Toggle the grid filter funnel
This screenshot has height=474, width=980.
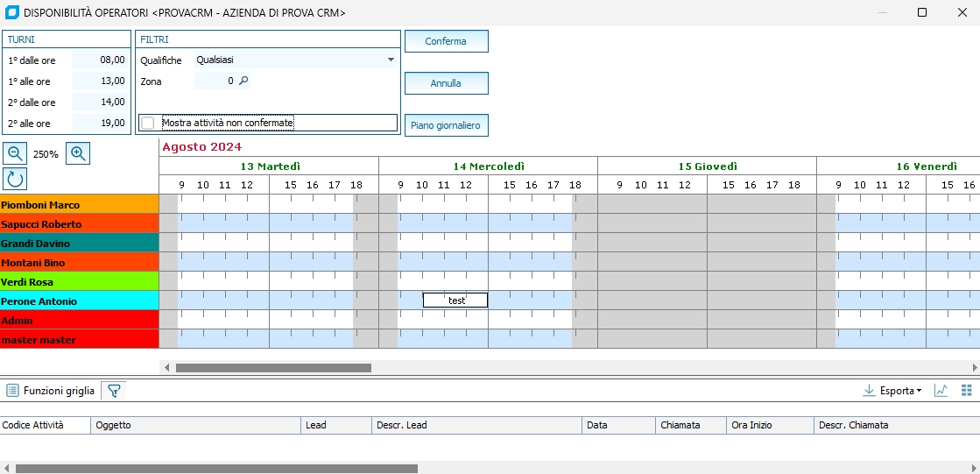(x=114, y=391)
